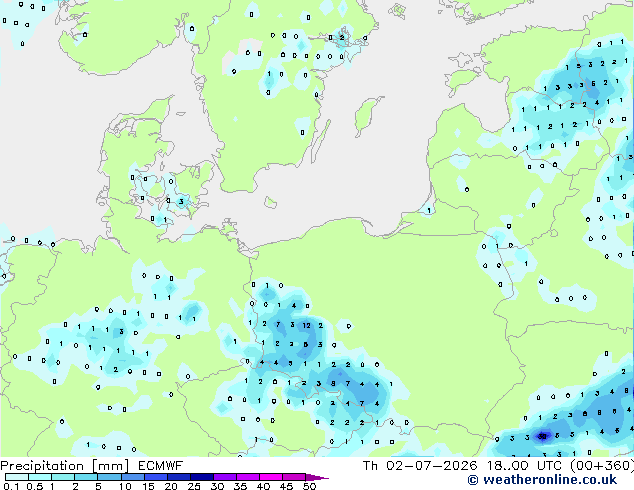Screen dimensions: 634x490
Task: Click the '12' precipitation value on map
Action: pos(306,325)
